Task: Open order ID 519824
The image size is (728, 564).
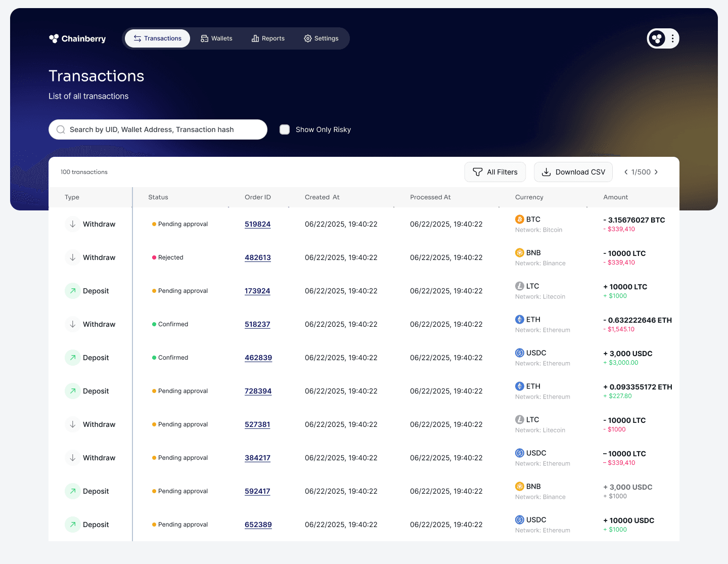Action: (258, 224)
